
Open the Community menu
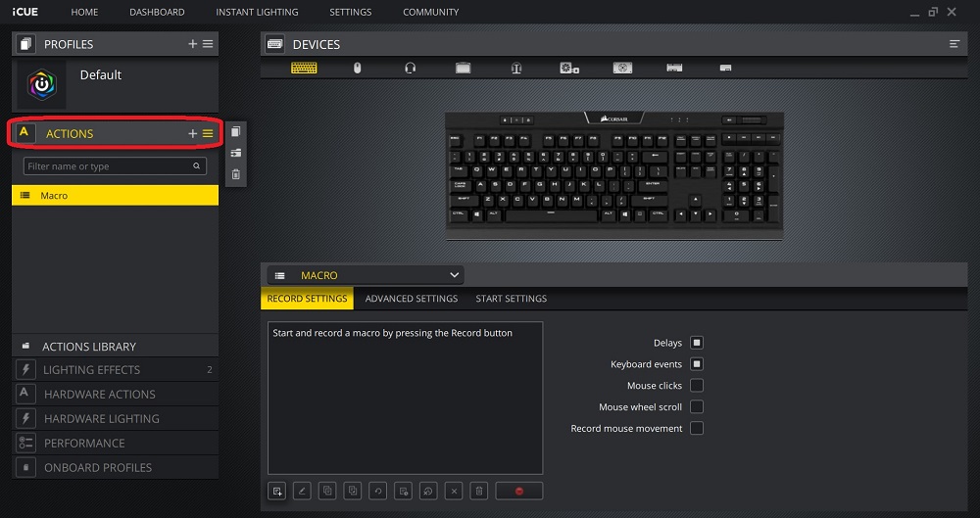coord(430,12)
